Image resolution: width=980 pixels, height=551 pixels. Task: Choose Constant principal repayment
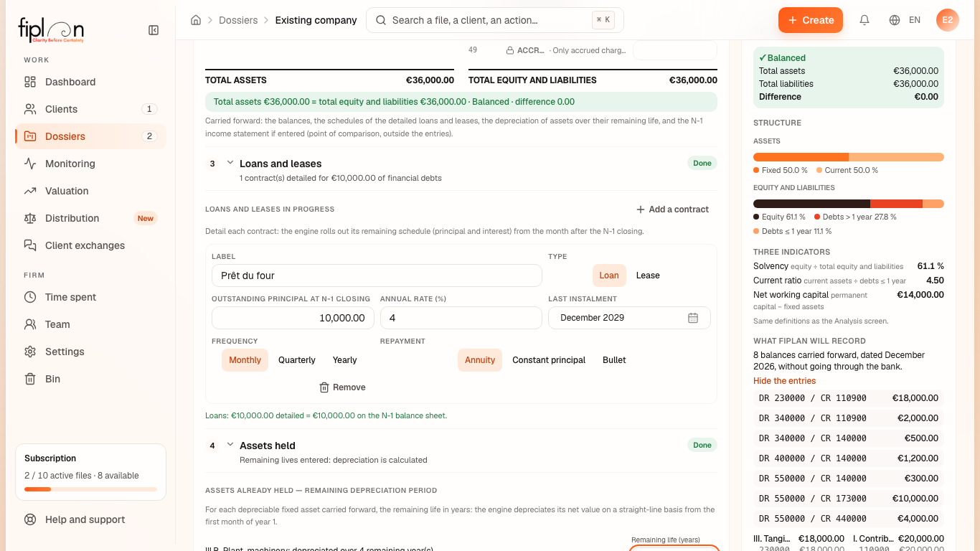[549, 360]
